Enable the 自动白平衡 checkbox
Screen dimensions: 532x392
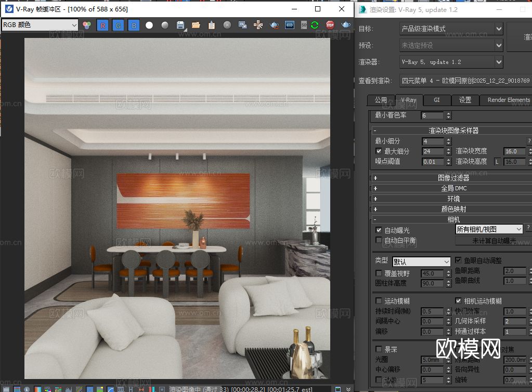(379, 240)
